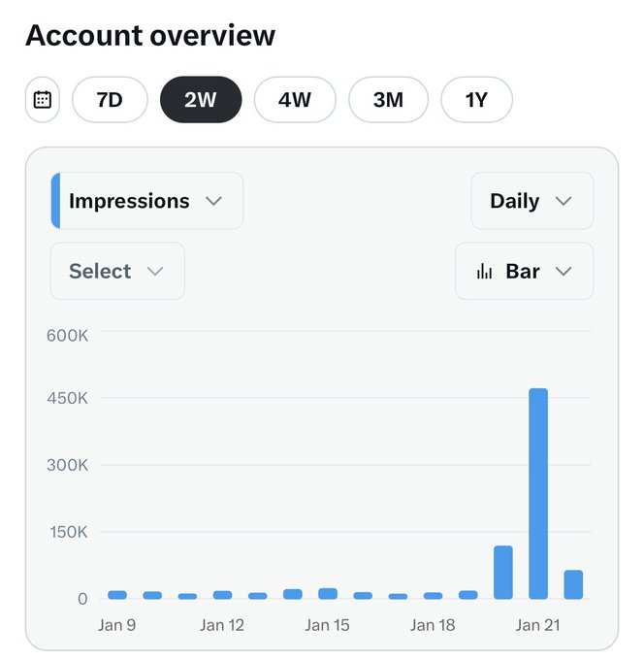Click the last bar for Jan 22
Viewport: 644px width, 660px height.
click(x=573, y=584)
